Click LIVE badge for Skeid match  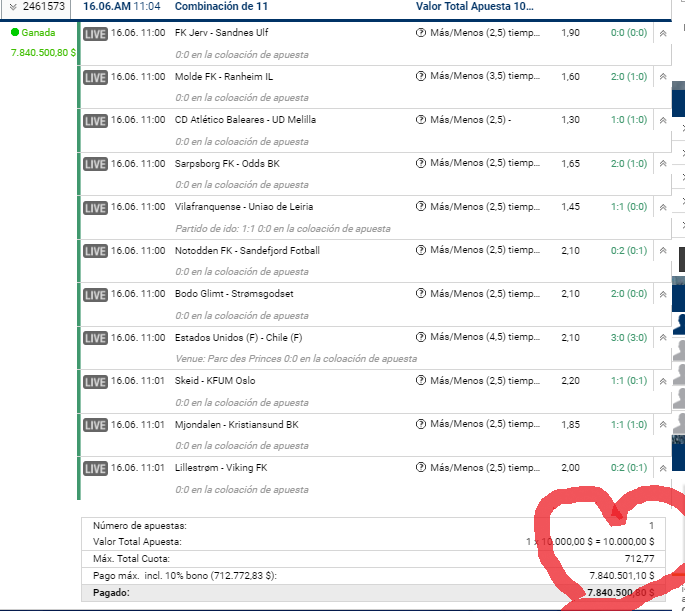(95, 382)
